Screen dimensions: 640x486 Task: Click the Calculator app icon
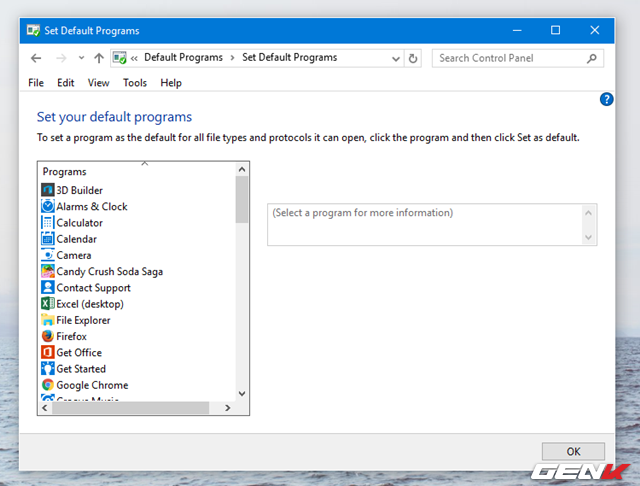47,222
